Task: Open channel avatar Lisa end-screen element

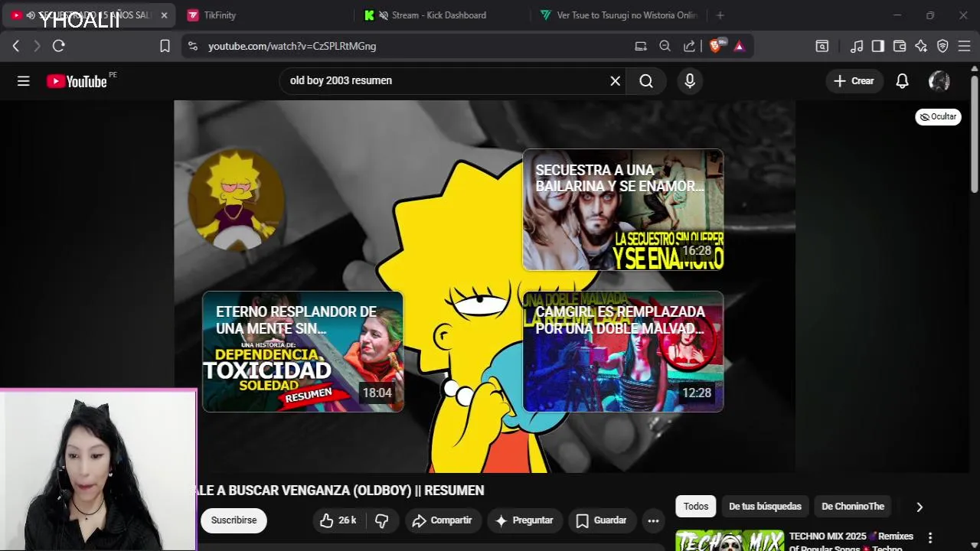Action: [x=236, y=199]
